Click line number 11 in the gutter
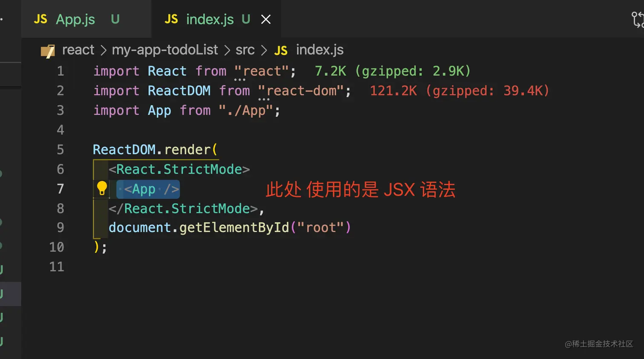Image resolution: width=644 pixels, height=359 pixels. (57, 267)
